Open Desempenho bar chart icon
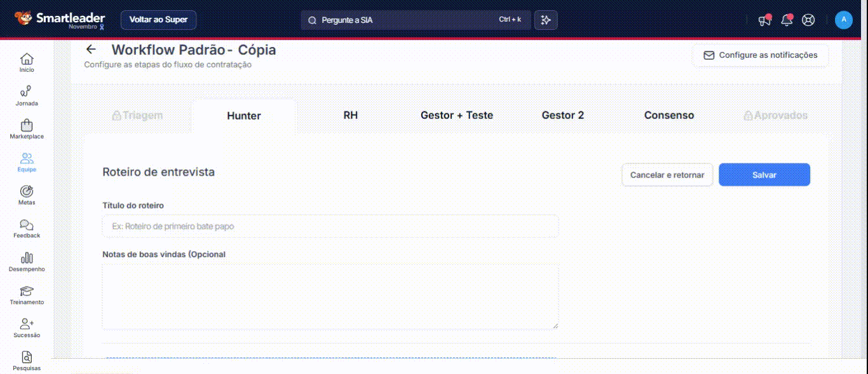 27,258
